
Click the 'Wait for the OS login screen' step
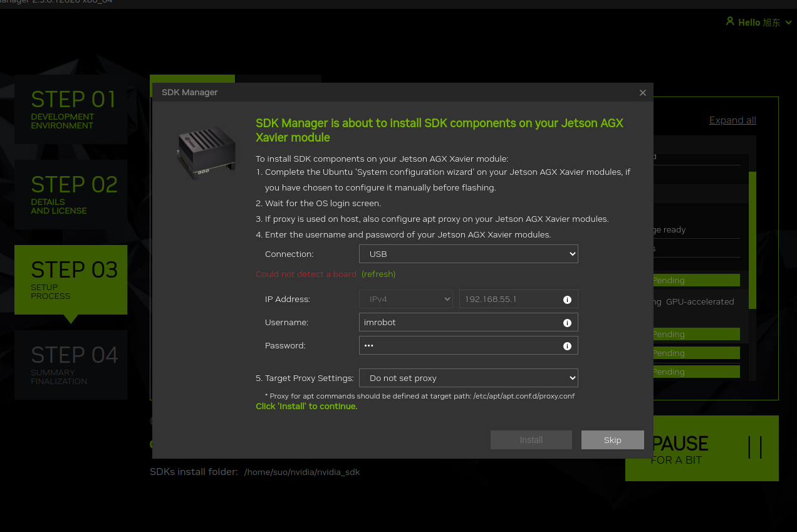318,203
